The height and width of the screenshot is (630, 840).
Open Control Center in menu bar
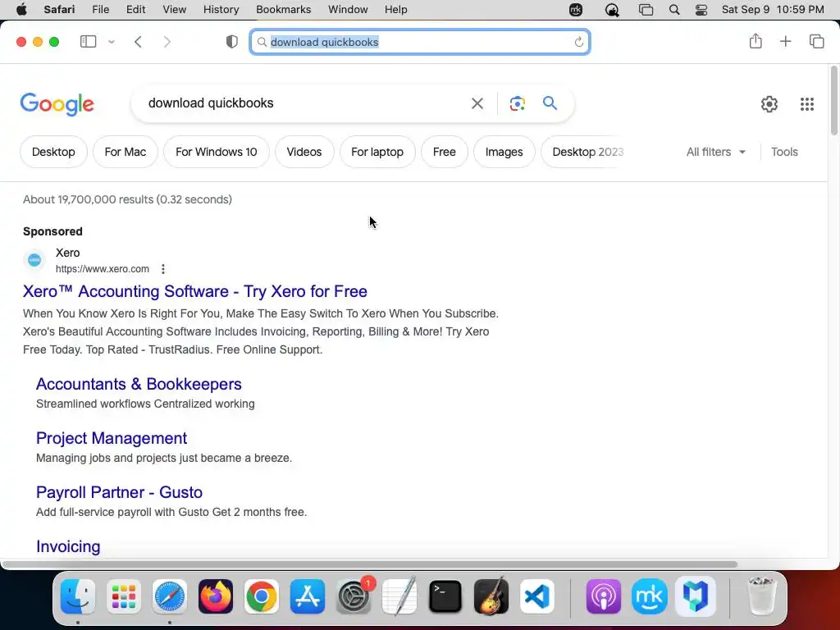701,10
